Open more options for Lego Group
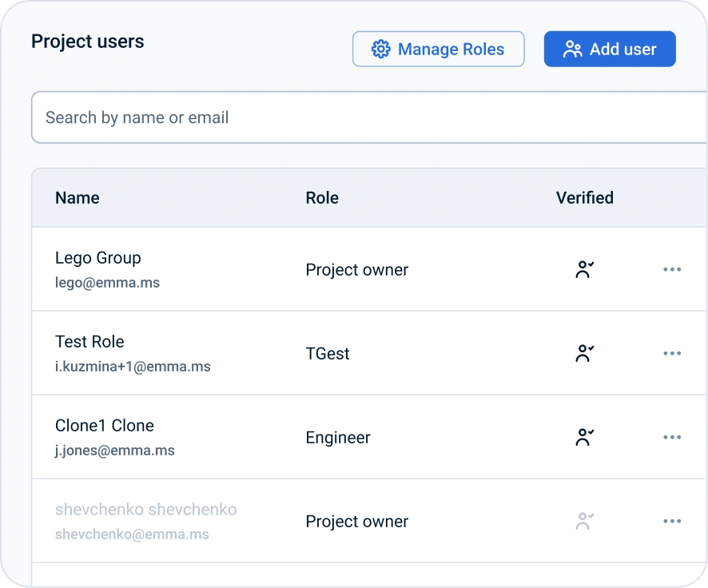The height and width of the screenshot is (588, 708). (x=672, y=270)
